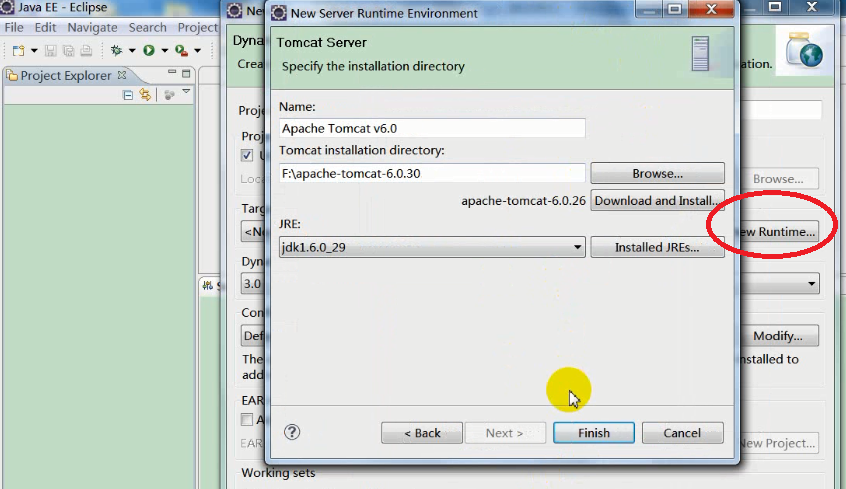Click the green Run icon
This screenshot has height=489, width=846.
pos(149,50)
